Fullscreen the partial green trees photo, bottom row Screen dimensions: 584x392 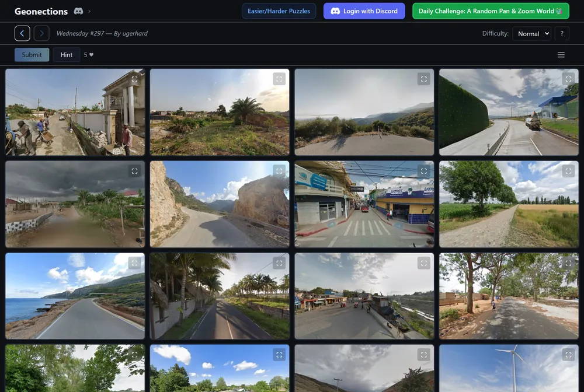click(x=134, y=355)
